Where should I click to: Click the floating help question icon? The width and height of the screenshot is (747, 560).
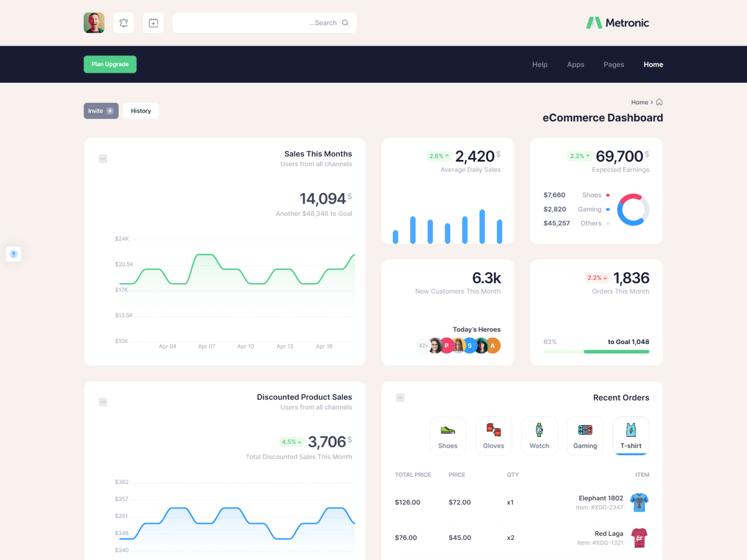coord(14,254)
